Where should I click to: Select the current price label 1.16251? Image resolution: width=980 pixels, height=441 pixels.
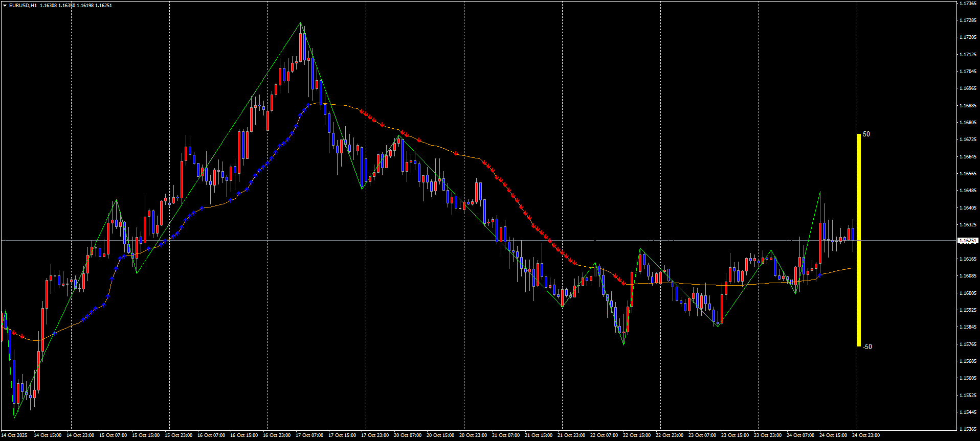(967, 240)
